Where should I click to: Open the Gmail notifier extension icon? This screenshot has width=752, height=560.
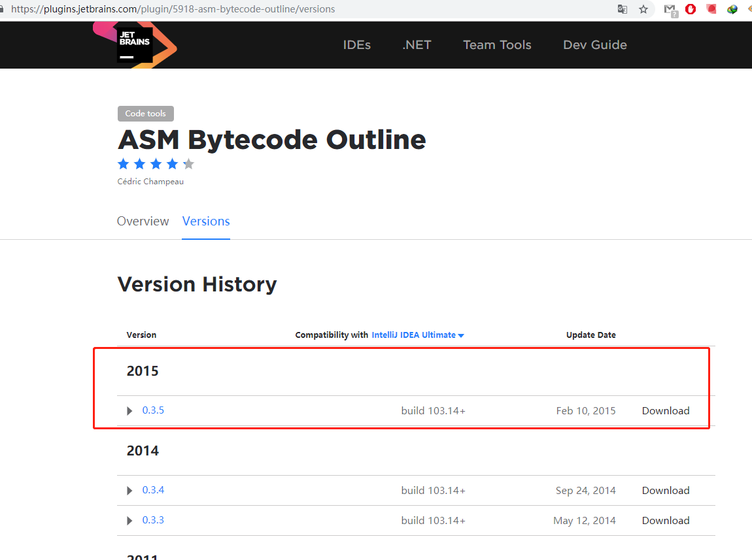coord(670,9)
